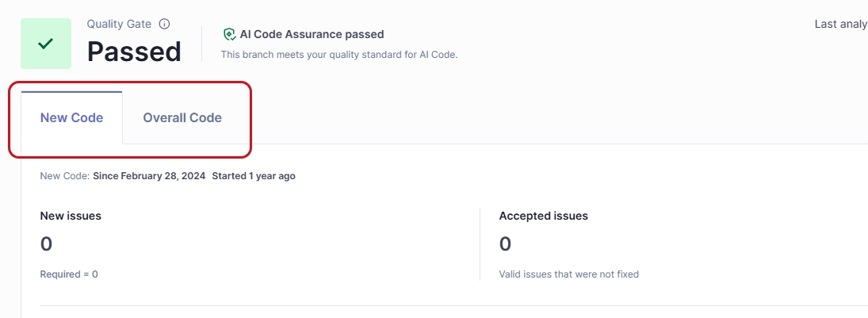Open the Overall Code tab
Viewport: 868px width, 318px height.
(182, 118)
